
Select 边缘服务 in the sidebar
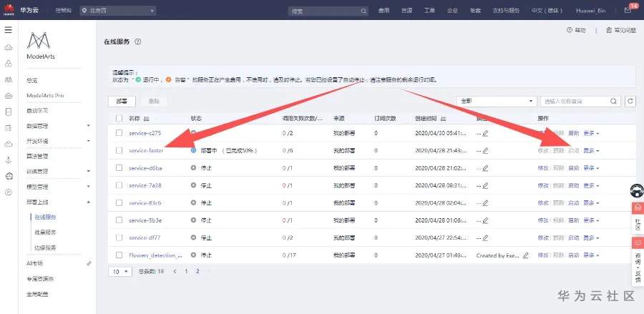(45, 248)
